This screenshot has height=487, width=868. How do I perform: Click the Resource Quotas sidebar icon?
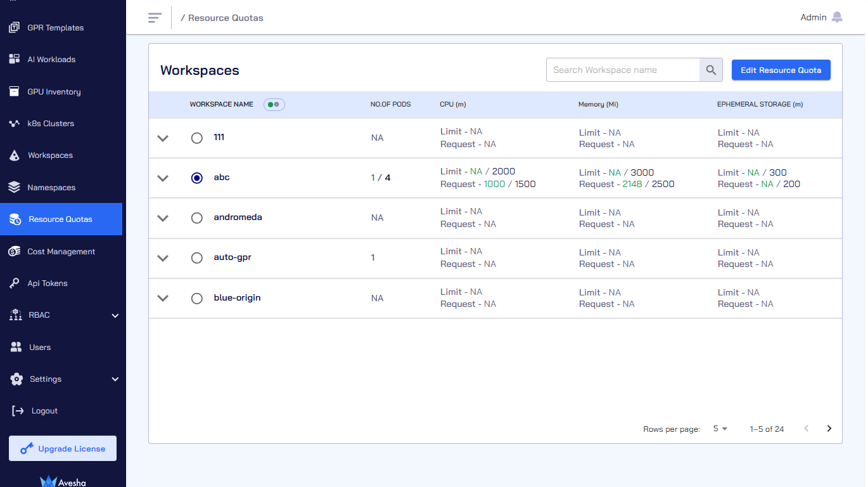pyautogui.click(x=15, y=219)
